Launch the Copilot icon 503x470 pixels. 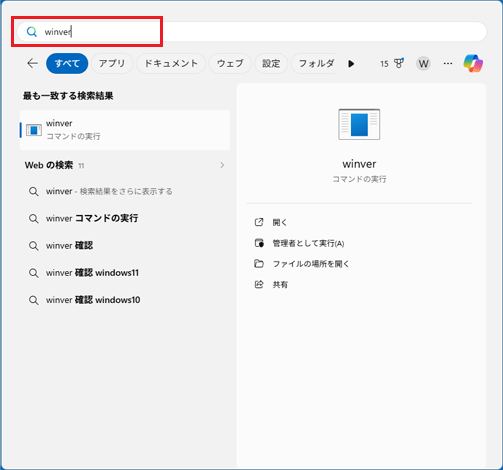click(473, 63)
